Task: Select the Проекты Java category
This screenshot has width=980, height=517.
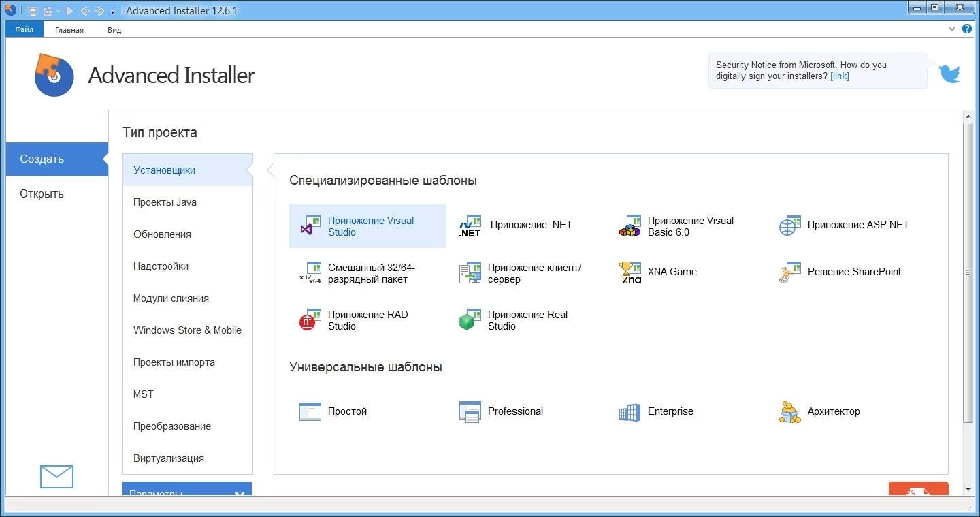Action: (x=188, y=202)
